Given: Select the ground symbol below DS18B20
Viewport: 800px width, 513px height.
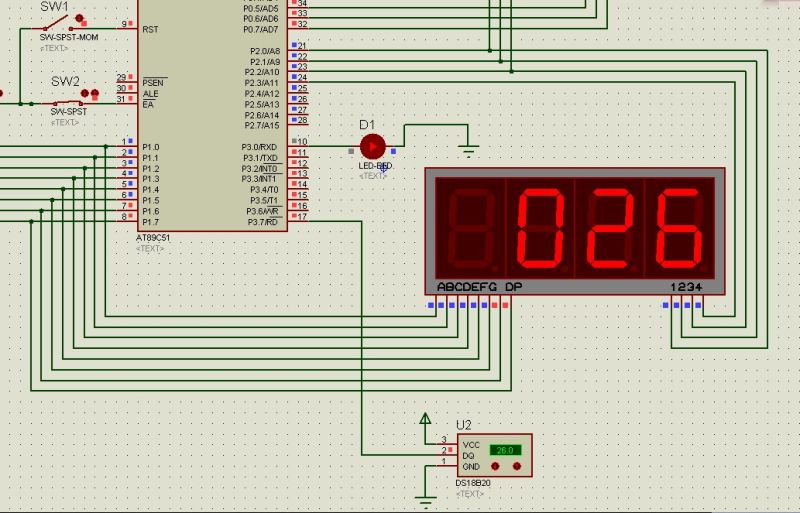Looking at the screenshot, I should [x=425, y=501].
